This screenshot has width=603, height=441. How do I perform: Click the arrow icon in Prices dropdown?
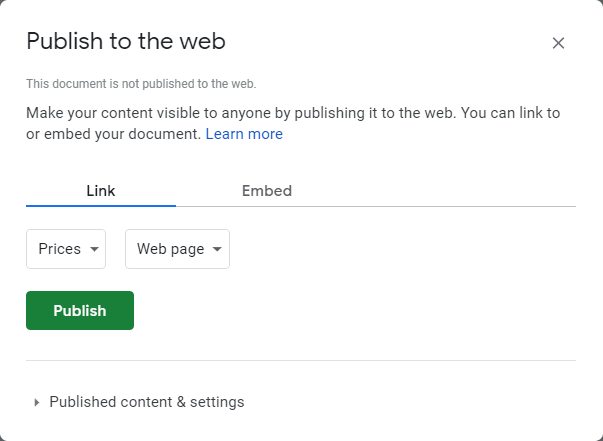tap(95, 250)
